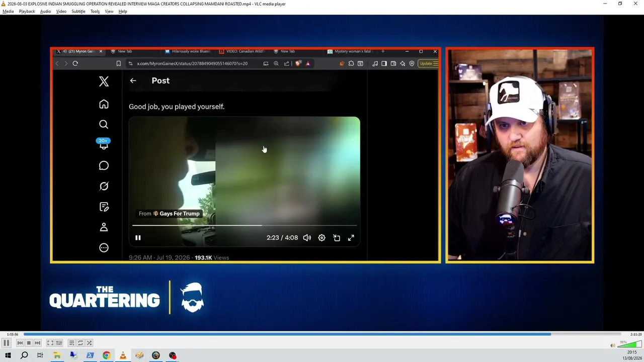
Task: Reload the page in the browser
Action: (75, 63)
